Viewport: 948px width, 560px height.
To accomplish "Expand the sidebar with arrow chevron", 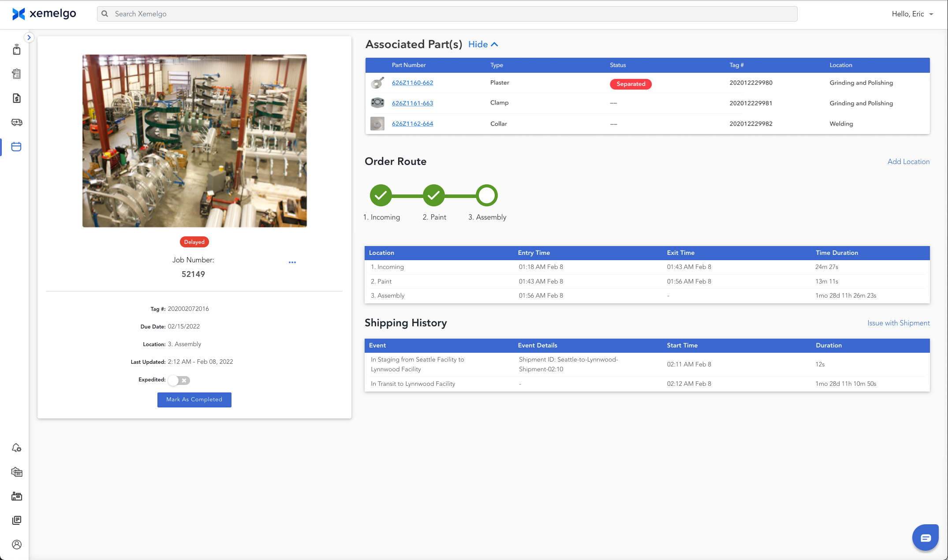I will click(29, 37).
